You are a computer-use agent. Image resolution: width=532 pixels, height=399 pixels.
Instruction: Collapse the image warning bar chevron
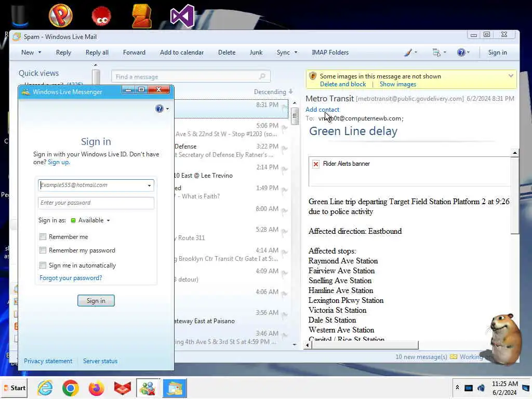pyautogui.click(x=511, y=76)
